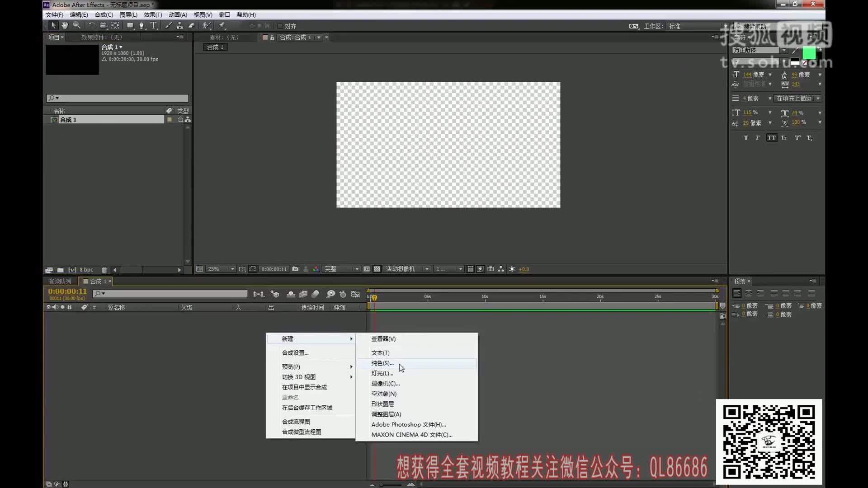Select the Hand tool
This screenshot has height=488, width=868.
[65, 26]
